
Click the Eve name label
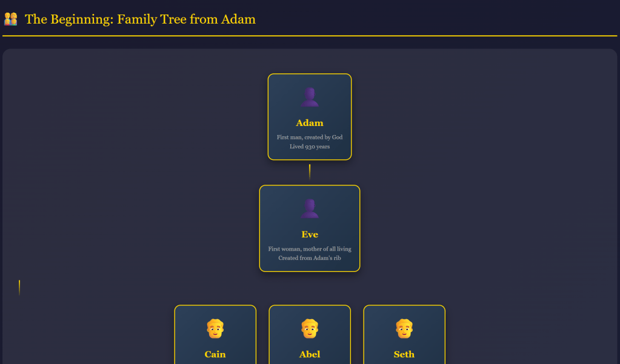point(310,234)
